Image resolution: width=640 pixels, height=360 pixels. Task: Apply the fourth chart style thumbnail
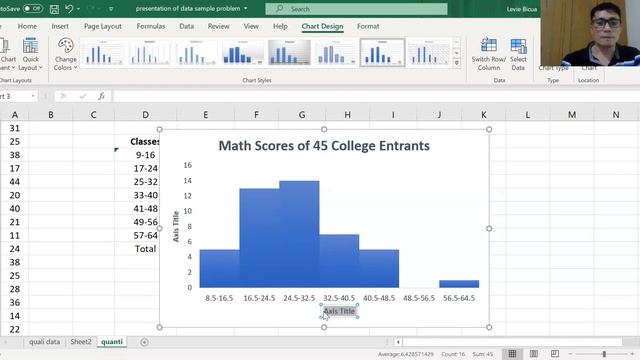click(x=242, y=53)
